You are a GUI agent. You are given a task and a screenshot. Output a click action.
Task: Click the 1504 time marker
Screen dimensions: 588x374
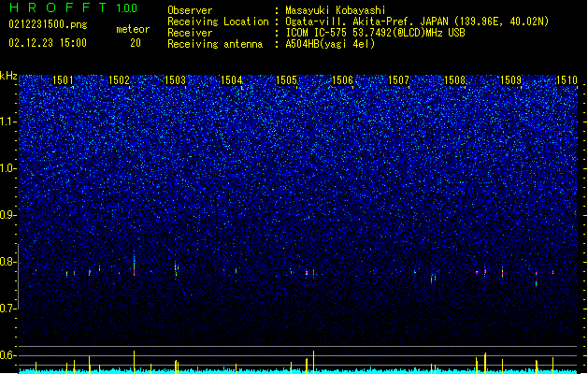pos(232,80)
